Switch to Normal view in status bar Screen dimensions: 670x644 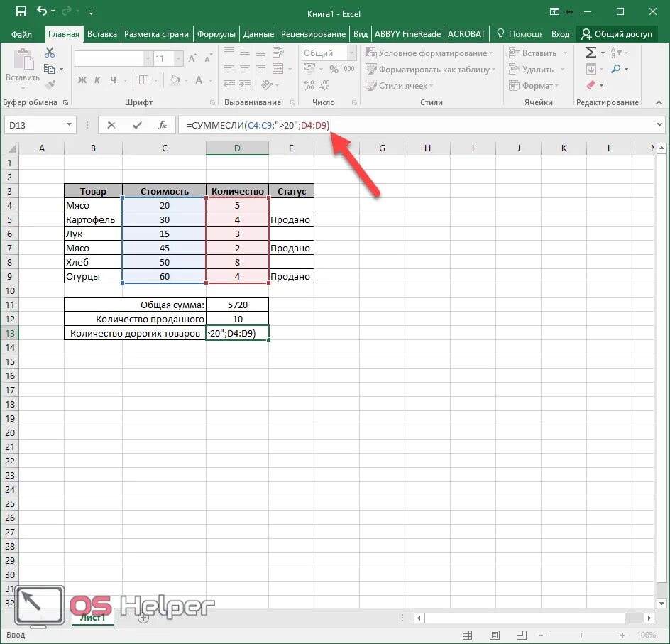point(468,635)
